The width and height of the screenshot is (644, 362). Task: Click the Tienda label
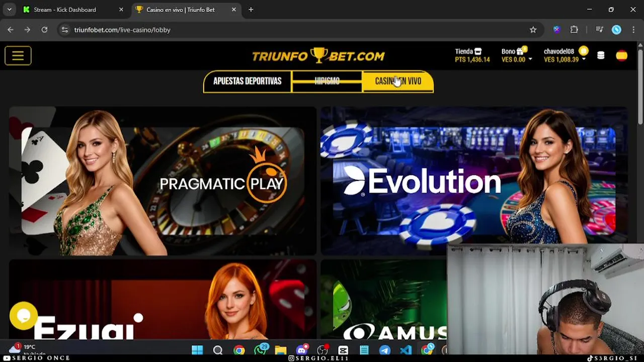(464, 51)
